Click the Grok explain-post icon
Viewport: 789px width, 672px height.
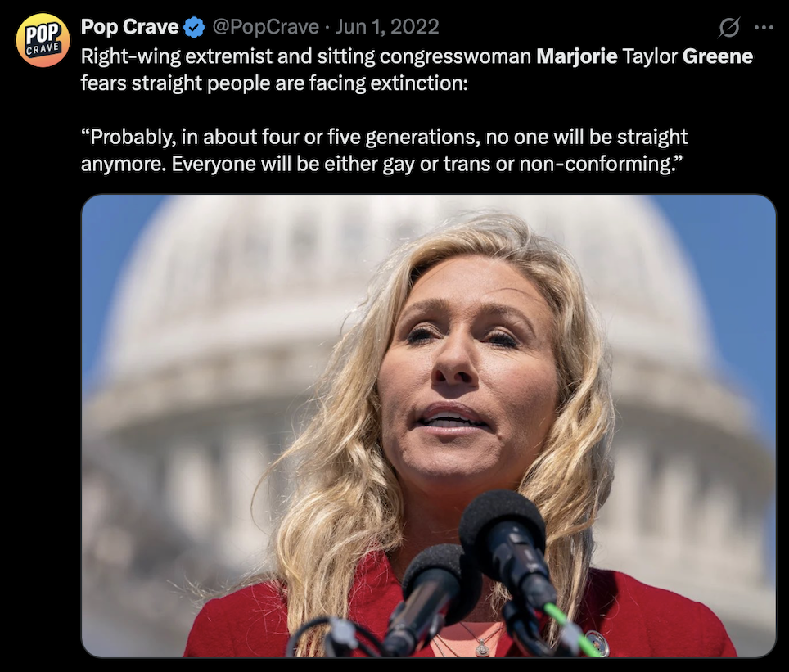click(x=728, y=27)
